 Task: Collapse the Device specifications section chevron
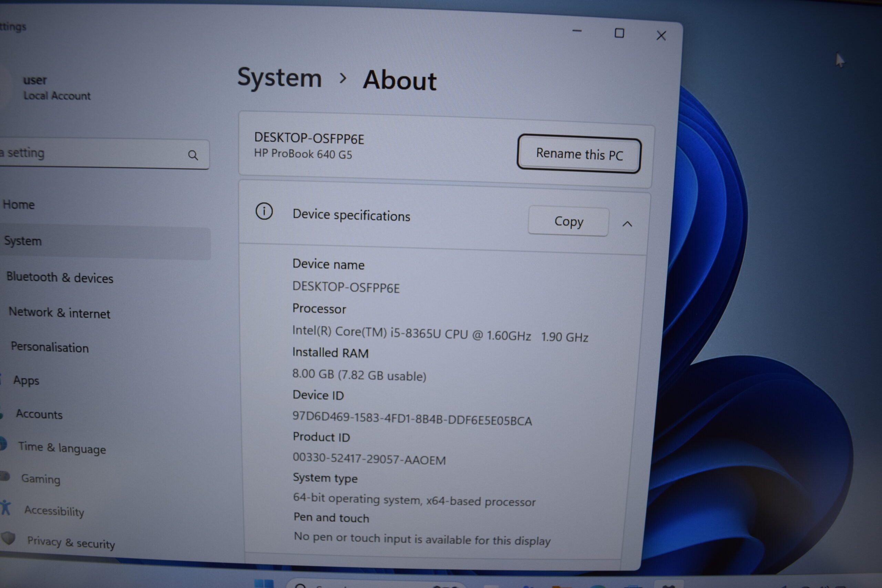[x=627, y=224]
